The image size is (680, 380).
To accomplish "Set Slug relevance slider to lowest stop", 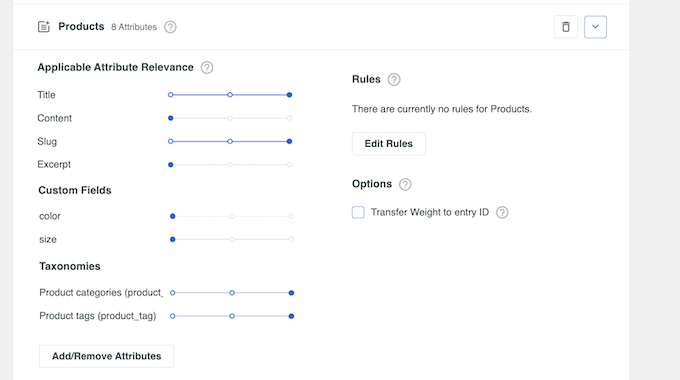I will tap(170, 141).
